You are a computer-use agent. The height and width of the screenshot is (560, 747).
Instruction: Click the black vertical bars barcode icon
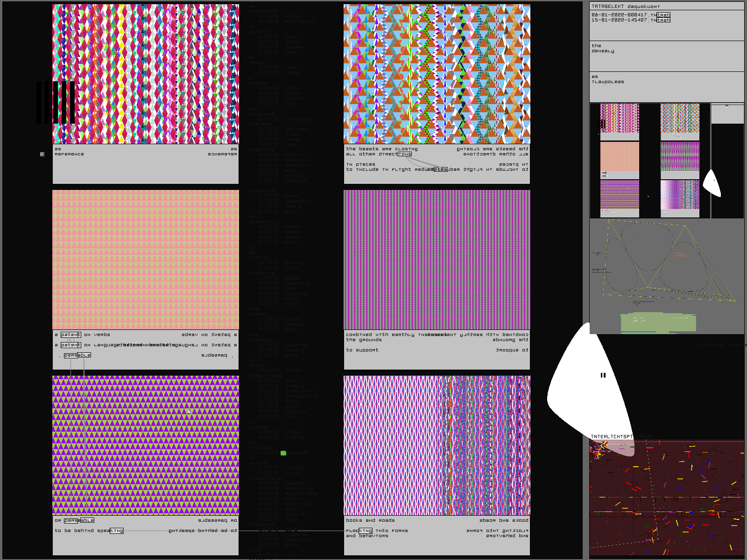[x=56, y=103]
